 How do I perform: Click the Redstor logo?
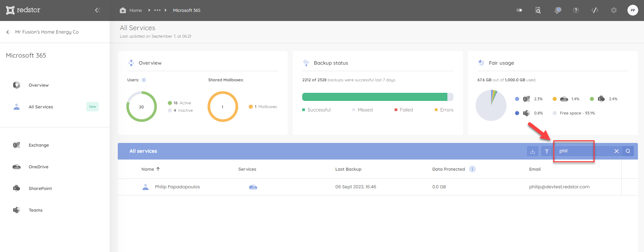(x=23, y=10)
